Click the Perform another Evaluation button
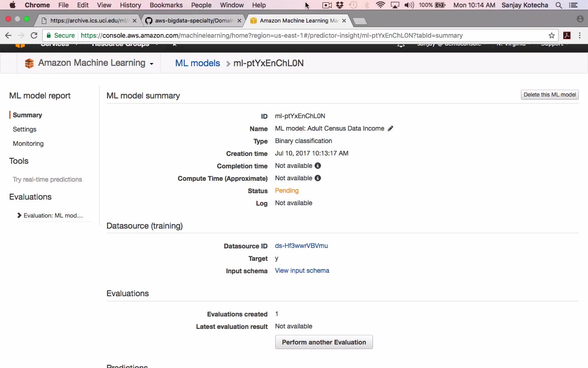The image size is (588, 368). (x=324, y=342)
